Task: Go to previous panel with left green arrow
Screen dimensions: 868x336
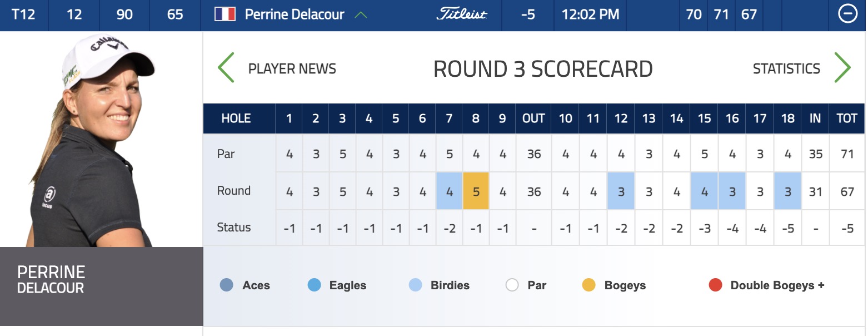Action: click(x=226, y=68)
